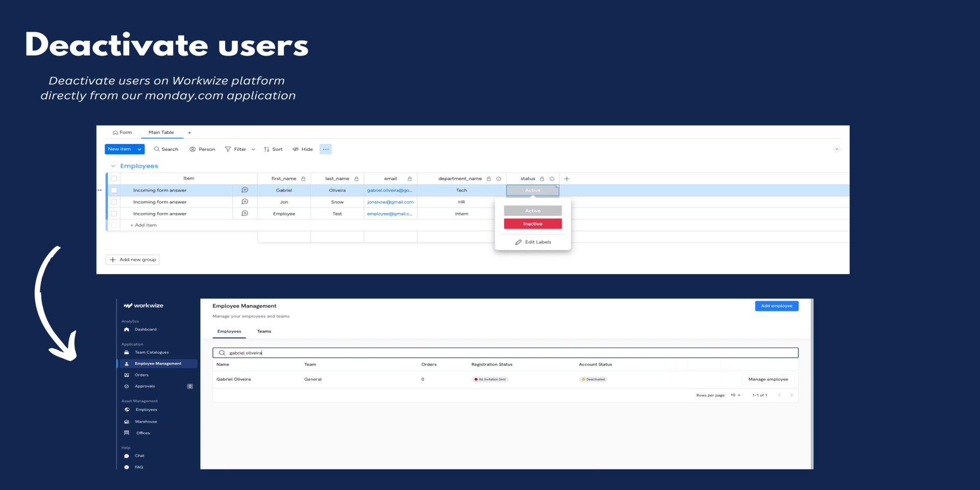This screenshot has width=980, height=490.
Task: Go to previous page arrow
Action: [x=779, y=395]
